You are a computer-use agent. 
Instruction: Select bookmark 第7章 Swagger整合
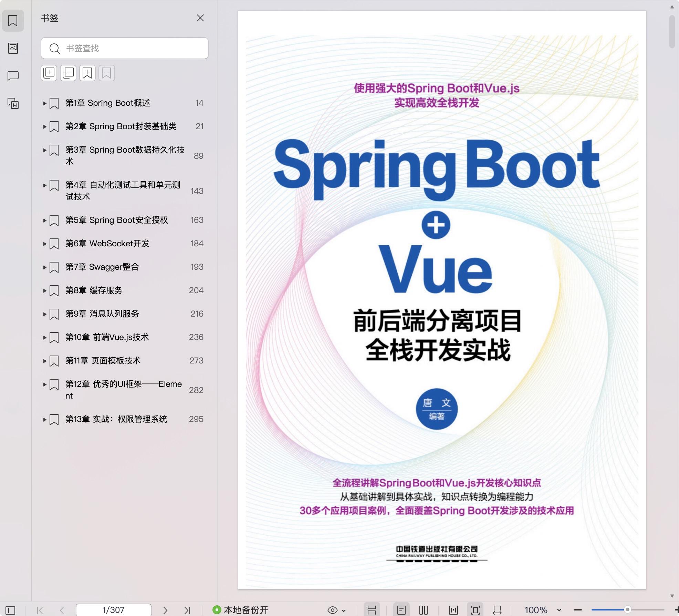102,267
